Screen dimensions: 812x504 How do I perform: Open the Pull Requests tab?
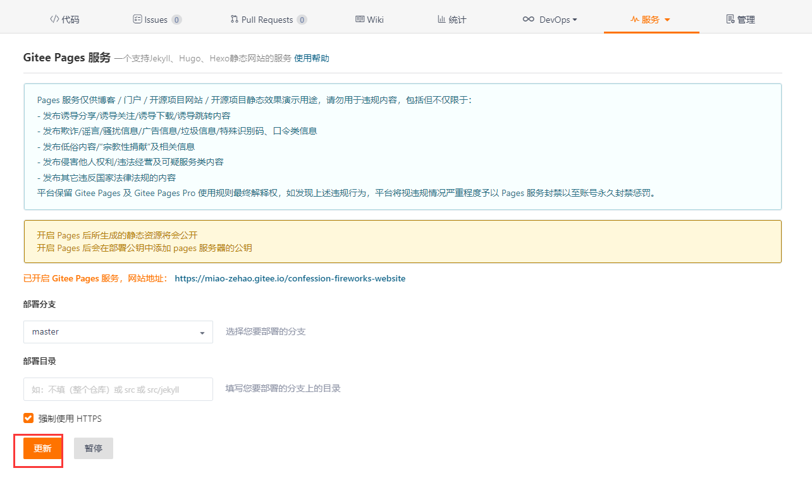click(269, 20)
